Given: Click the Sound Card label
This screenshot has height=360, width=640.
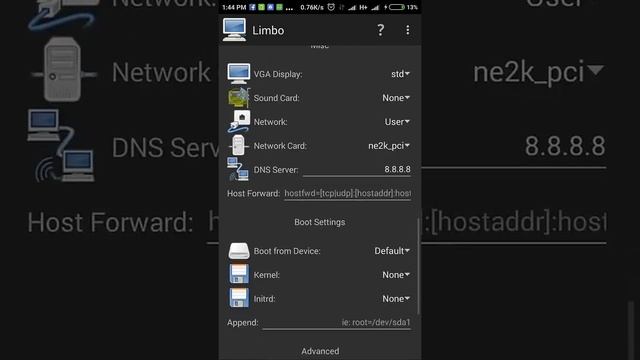Looking at the screenshot, I should click(276, 98).
